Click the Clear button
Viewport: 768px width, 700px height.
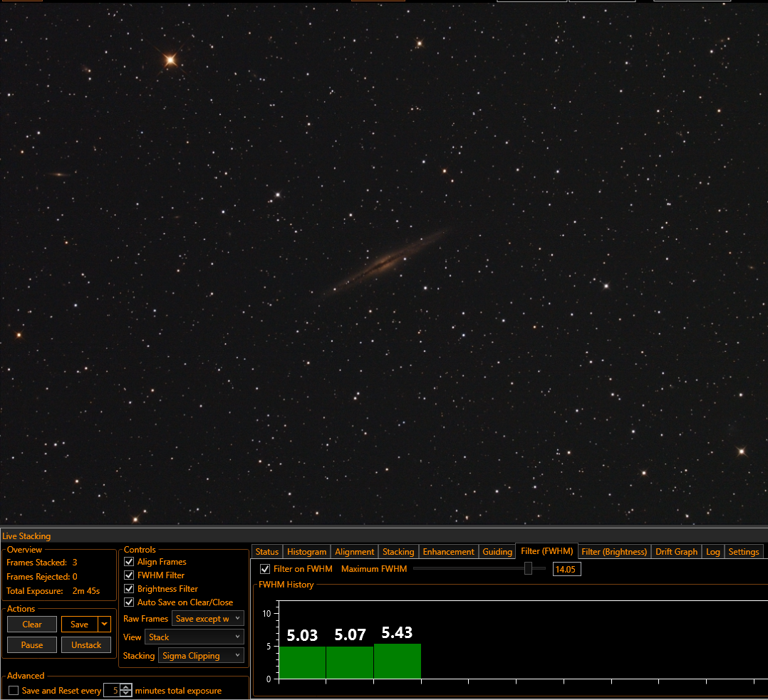[32, 624]
